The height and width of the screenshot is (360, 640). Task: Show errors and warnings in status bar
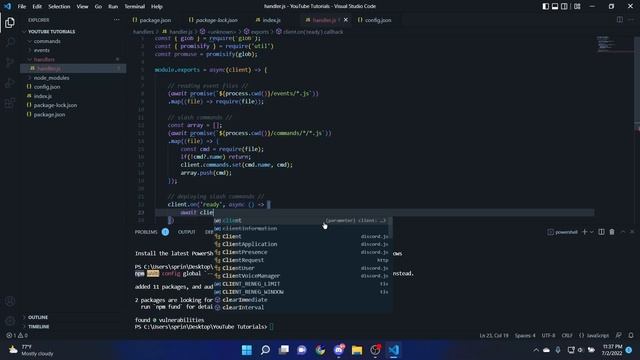[x=17, y=336]
